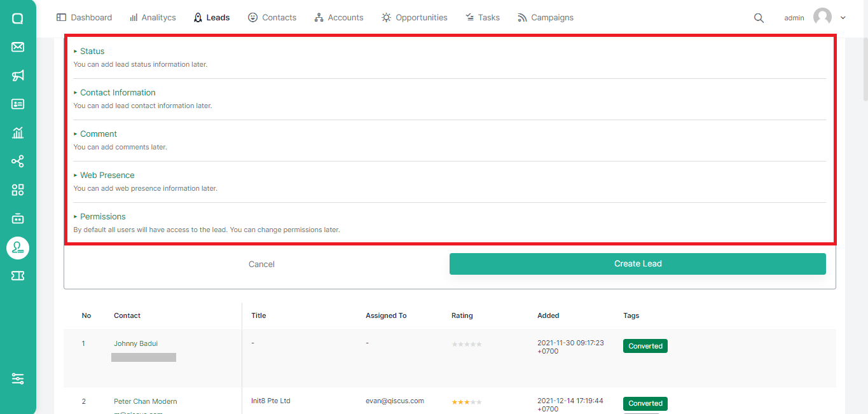The image size is (868, 414).
Task: Click the chatbot robot icon in sidebar
Action: coord(18,219)
